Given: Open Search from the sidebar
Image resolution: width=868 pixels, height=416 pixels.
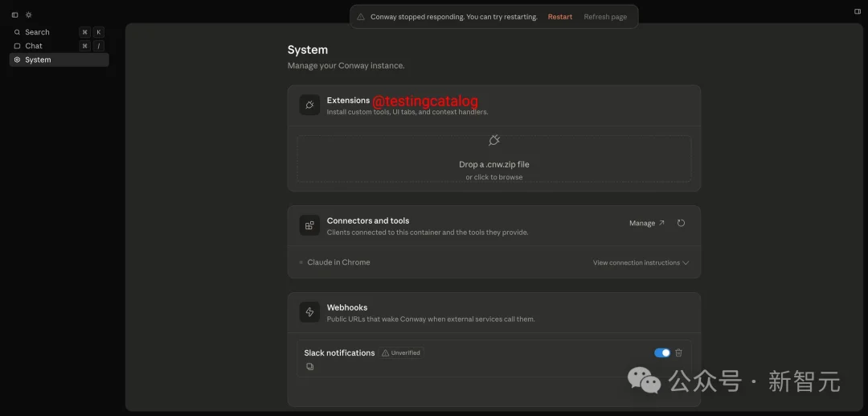Looking at the screenshot, I should pyautogui.click(x=37, y=32).
